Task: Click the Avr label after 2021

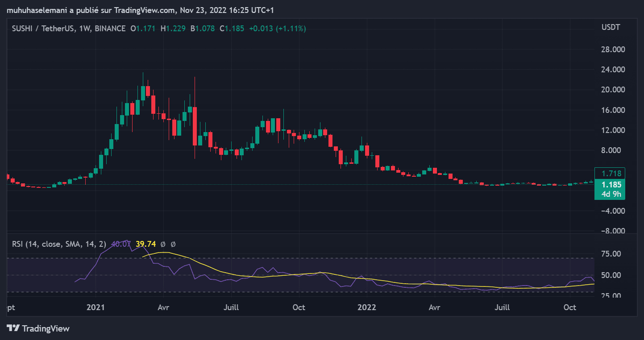Action: tap(163, 307)
